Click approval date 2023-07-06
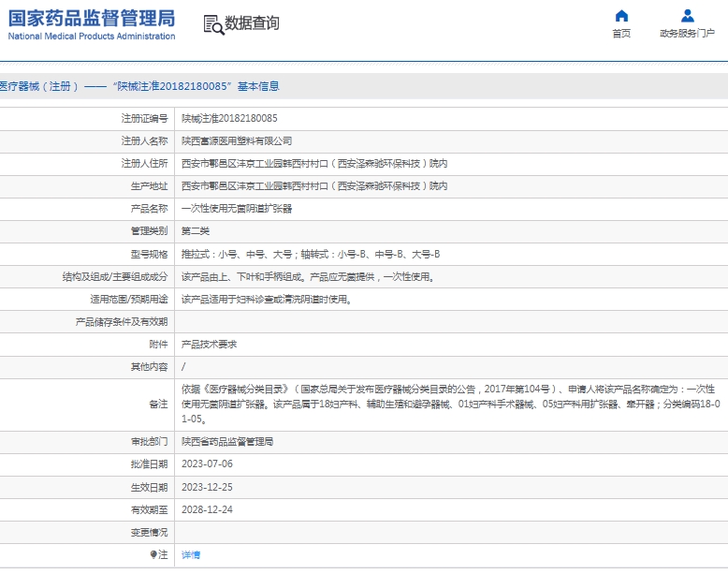728x574 pixels. pos(207,464)
